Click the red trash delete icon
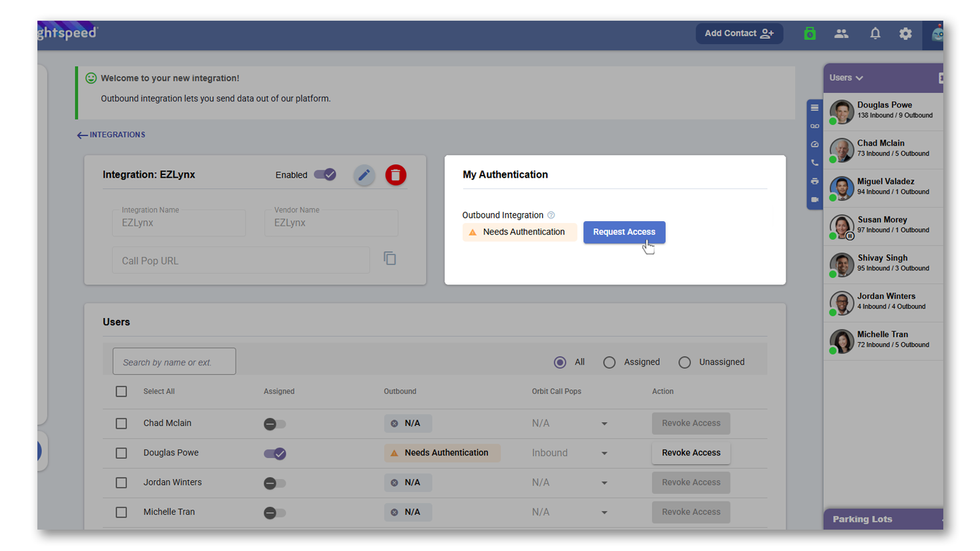 (396, 175)
